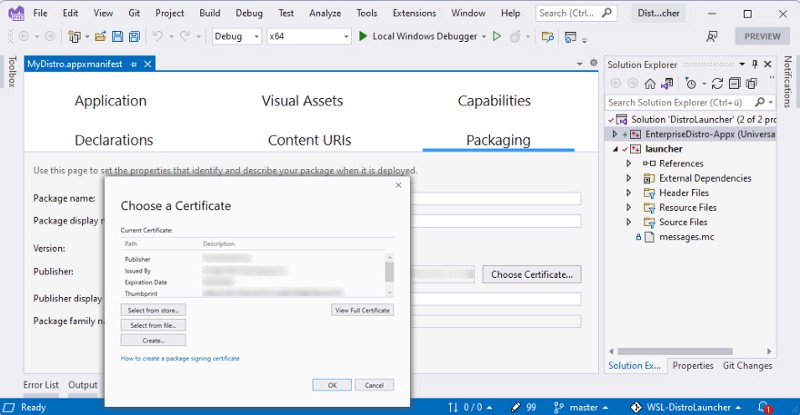Screen dimensions: 800x415
Task: Open the Git Changes tab
Action: pyautogui.click(x=747, y=365)
